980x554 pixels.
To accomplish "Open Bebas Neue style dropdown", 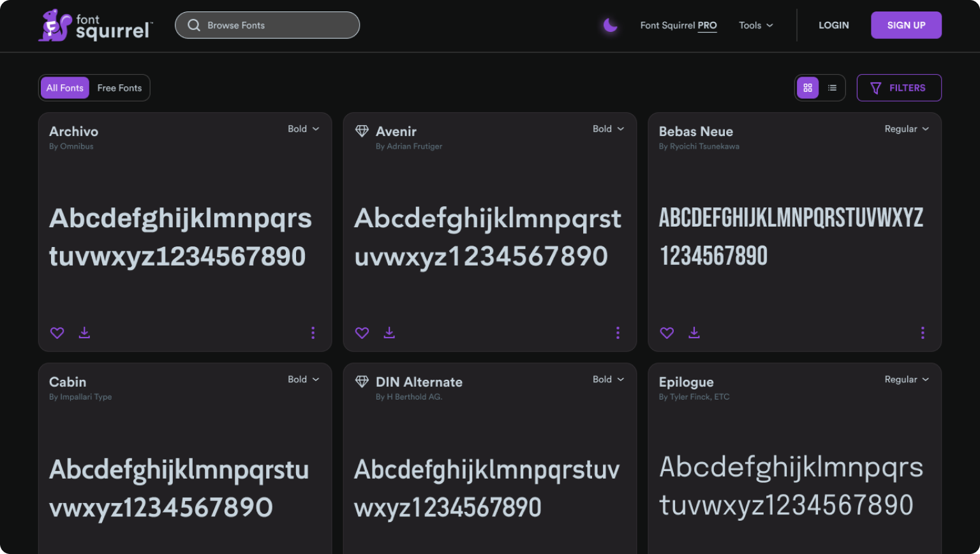I will pos(907,129).
